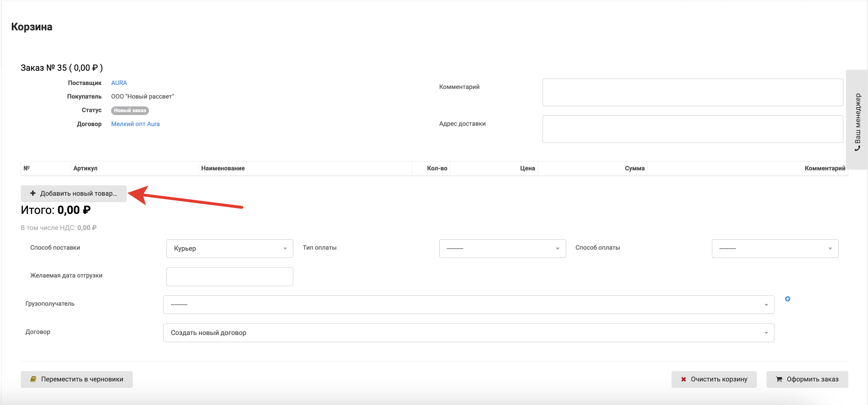Click the plus icon on Добавить новый товар
Screen dimensions: 868x405
[33, 193]
